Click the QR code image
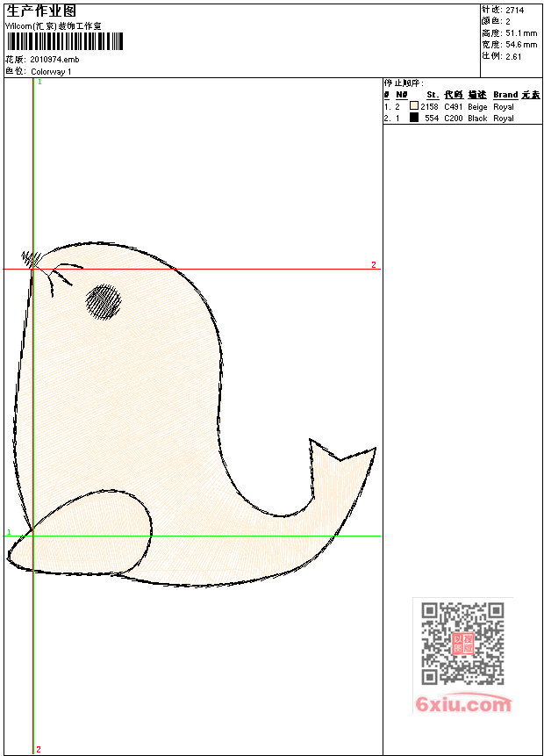Image resolution: width=544 pixels, height=756 pixels. [x=462, y=644]
